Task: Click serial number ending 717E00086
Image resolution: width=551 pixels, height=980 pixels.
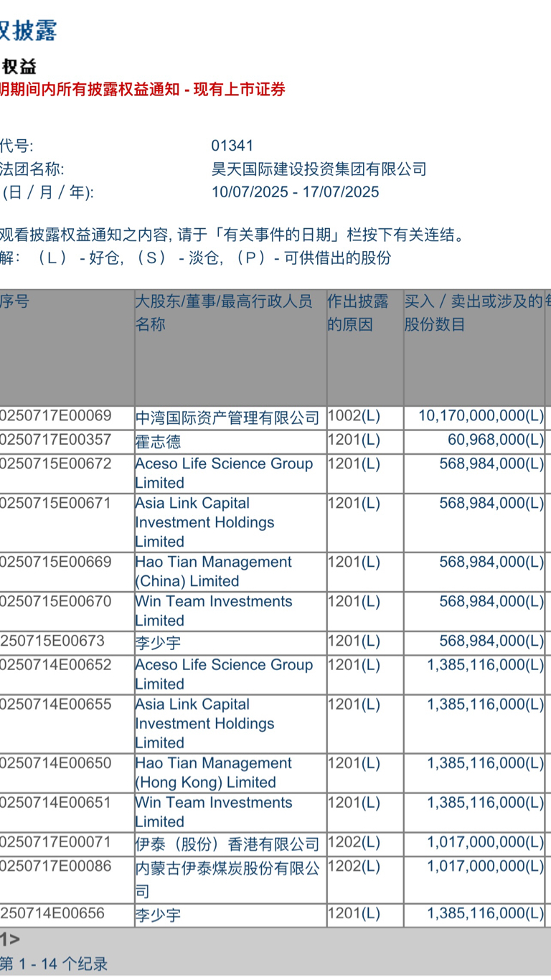Action: (x=56, y=867)
